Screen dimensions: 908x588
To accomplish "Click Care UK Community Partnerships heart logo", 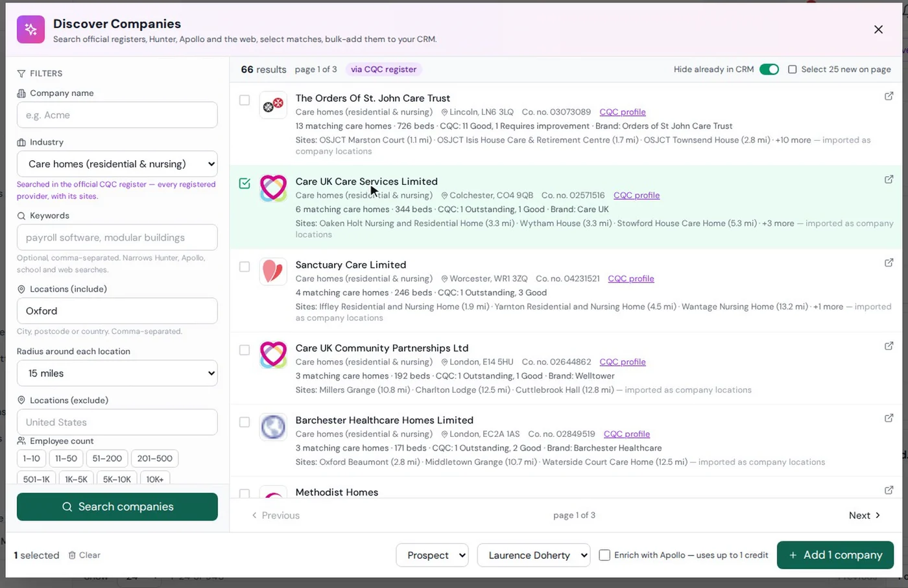I will tap(273, 355).
